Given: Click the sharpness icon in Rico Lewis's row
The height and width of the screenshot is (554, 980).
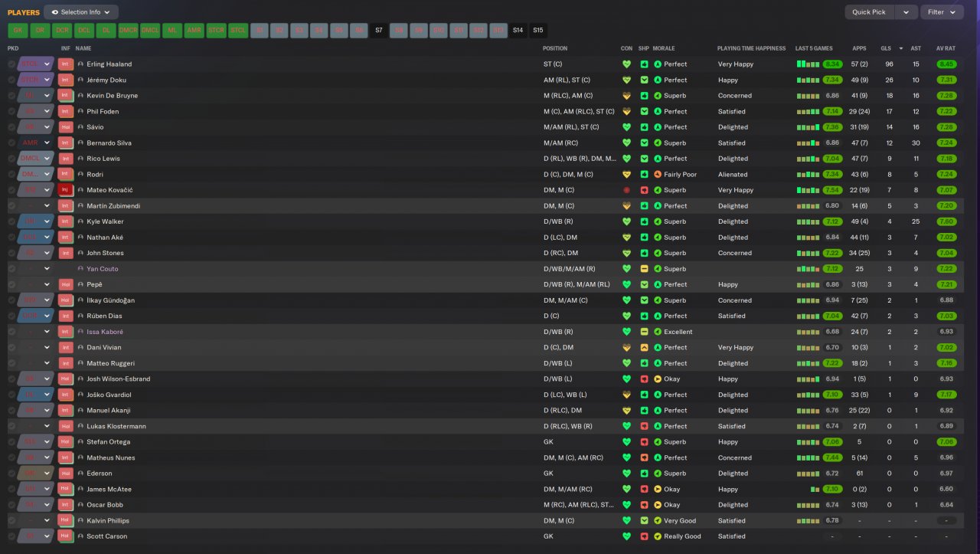Looking at the screenshot, I should [645, 159].
